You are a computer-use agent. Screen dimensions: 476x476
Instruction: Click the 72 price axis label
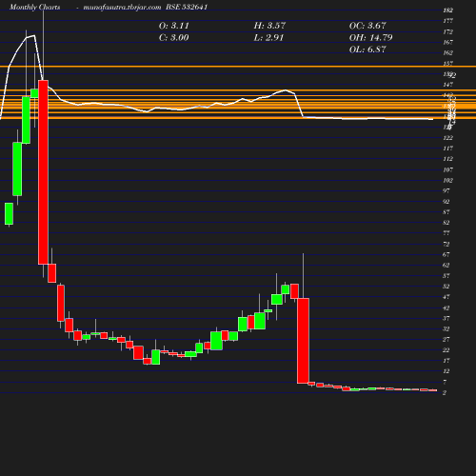pos(446,244)
